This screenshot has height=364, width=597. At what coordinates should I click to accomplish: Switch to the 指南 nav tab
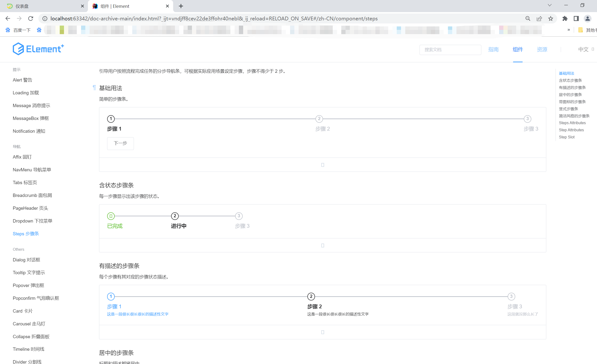[493, 50]
